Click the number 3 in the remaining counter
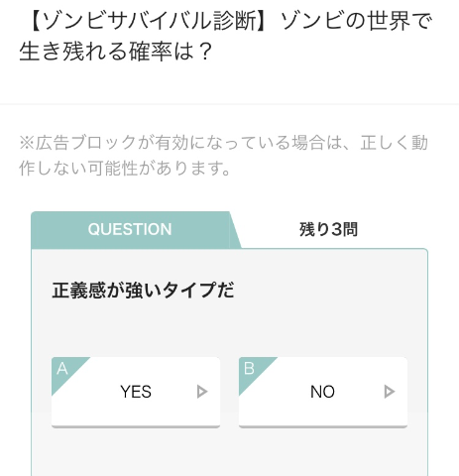Viewport: 459px width, 476px height. click(x=336, y=229)
